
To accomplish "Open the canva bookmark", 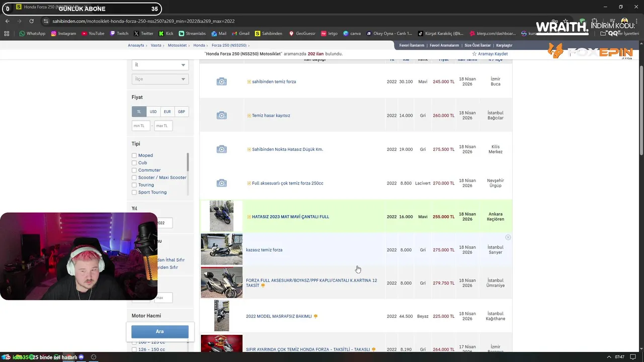I will 352,34.
